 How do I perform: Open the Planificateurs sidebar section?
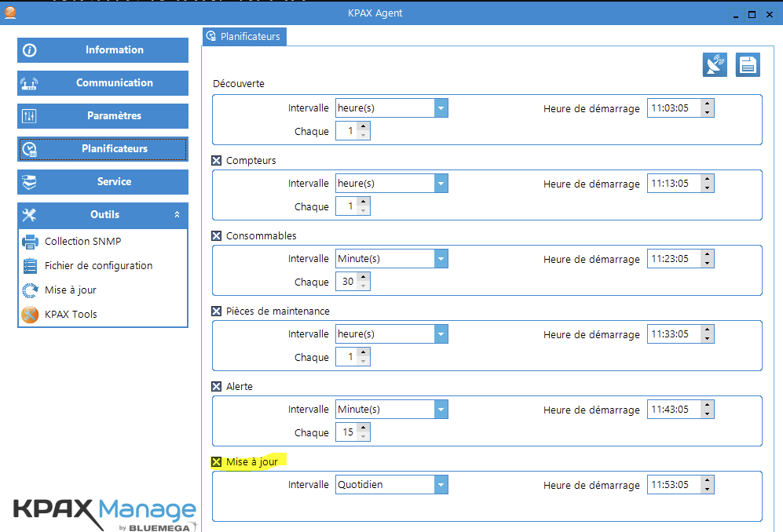tap(103, 149)
